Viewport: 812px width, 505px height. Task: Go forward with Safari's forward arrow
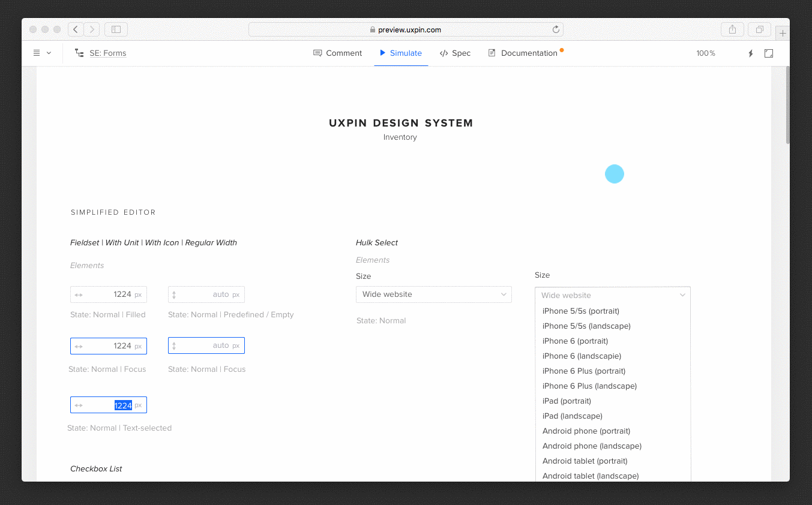pyautogui.click(x=92, y=29)
